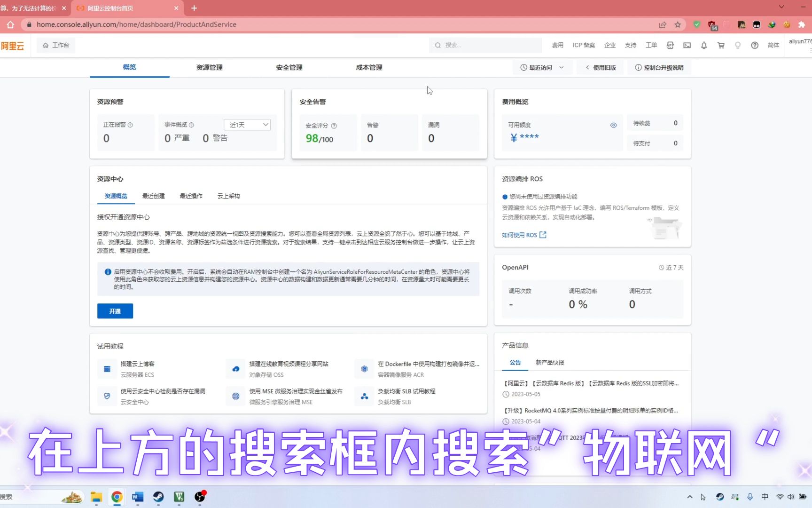Open Chrome from the taskbar

117,497
